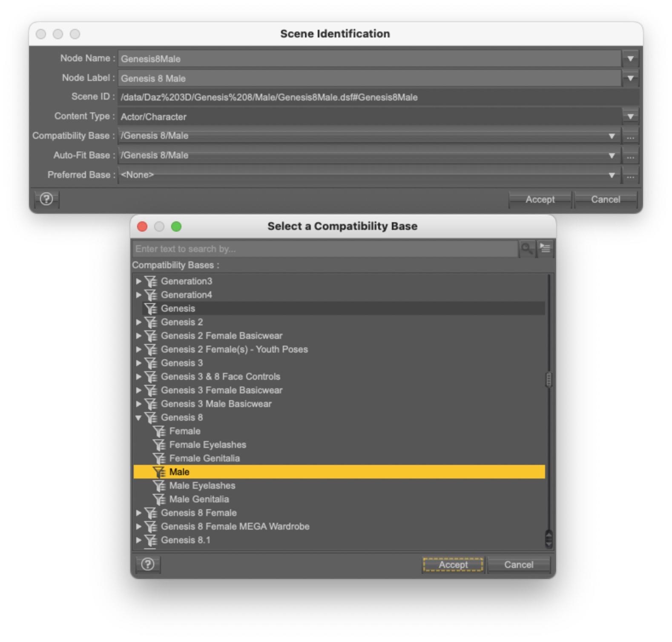
Task: Open the Content Type dropdown arrow
Action: pos(630,116)
